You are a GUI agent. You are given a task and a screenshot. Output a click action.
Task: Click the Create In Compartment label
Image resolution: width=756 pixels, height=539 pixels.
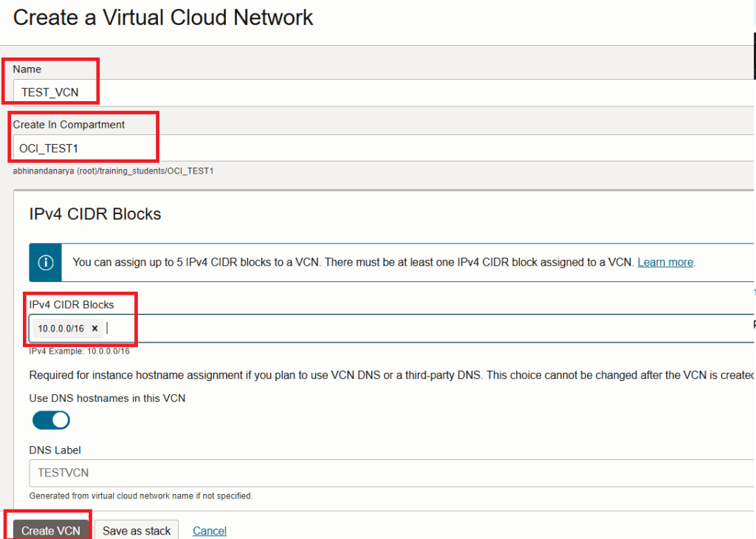[x=69, y=125]
